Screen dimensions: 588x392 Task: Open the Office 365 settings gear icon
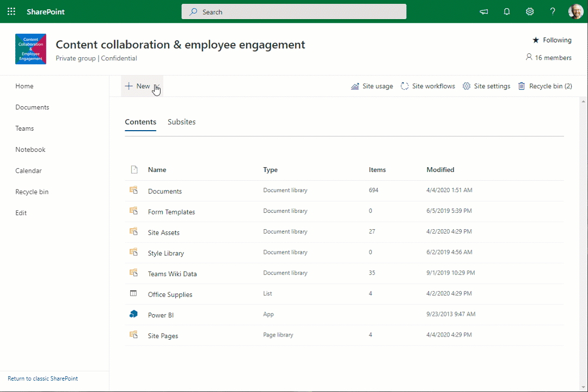point(529,11)
